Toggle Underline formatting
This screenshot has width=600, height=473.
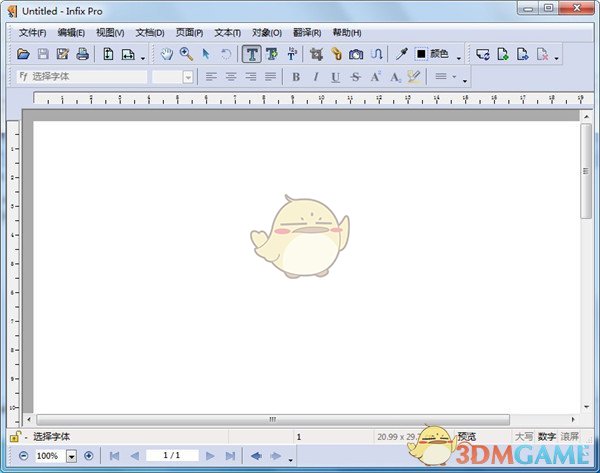click(x=336, y=77)
